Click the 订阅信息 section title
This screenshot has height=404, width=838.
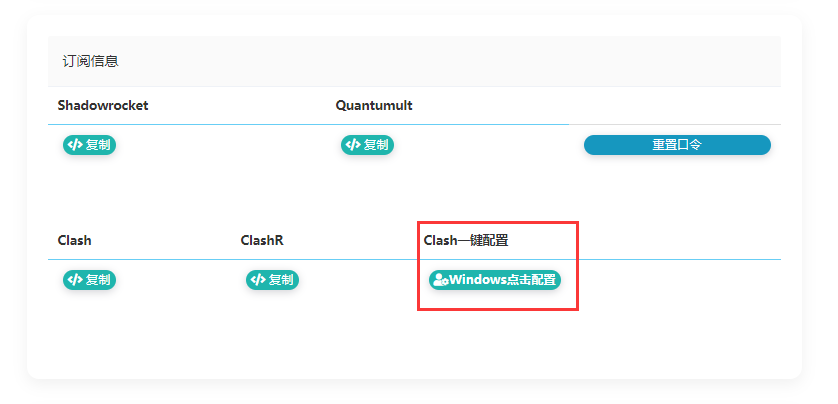click(x=90, y=61)
